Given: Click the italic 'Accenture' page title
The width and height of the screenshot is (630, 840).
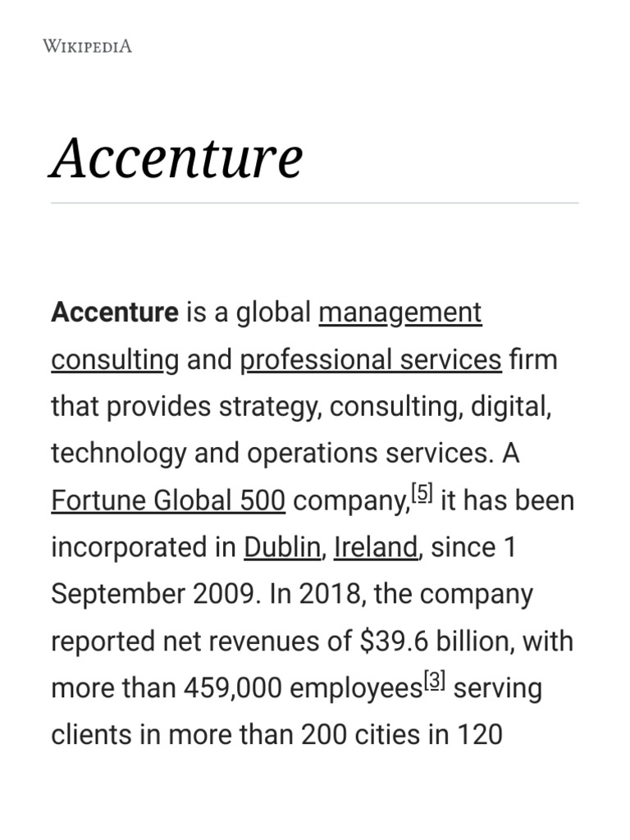Looking at the screenshot, I should [x=176, y=157].
